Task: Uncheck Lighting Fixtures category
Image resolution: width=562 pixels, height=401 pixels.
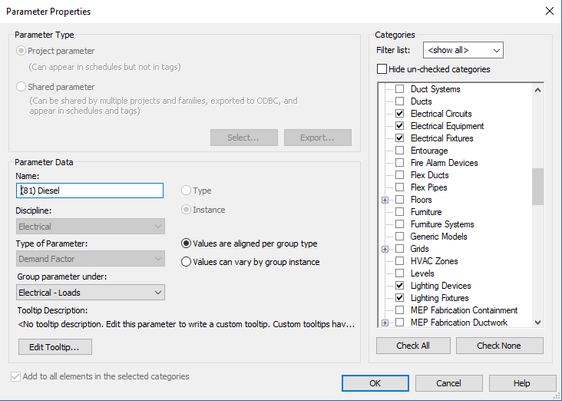Action: [399, 298]
